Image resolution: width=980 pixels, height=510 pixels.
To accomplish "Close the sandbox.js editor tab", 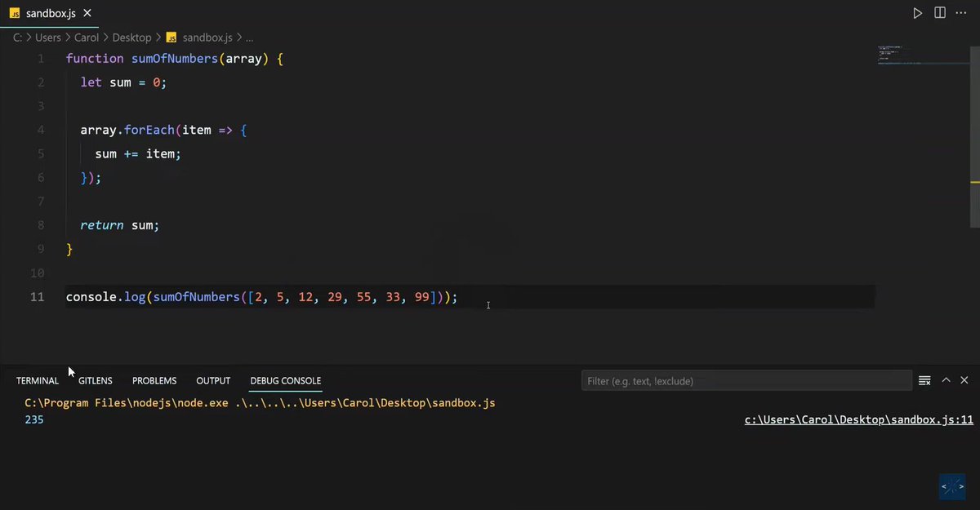I will (x=87, y=13).
